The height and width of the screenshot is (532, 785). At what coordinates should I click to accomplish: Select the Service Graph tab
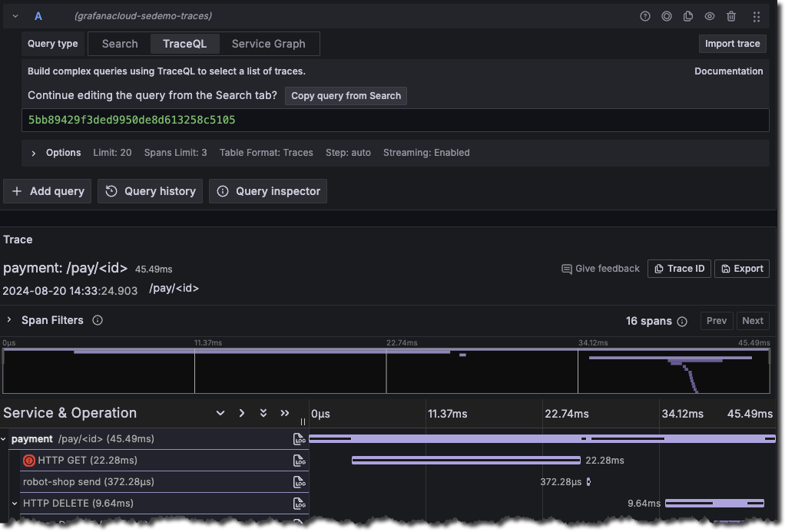pyautogui.click(x=268, y=44)
